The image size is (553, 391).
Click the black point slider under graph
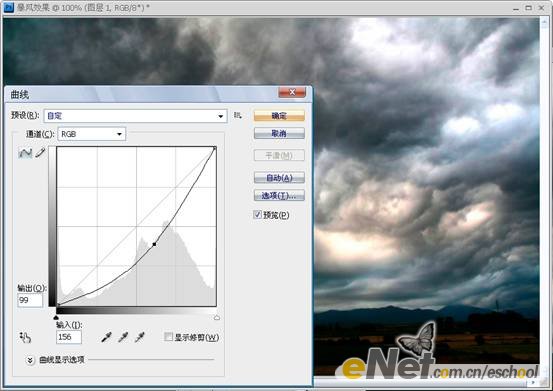[x=56, y=317]
